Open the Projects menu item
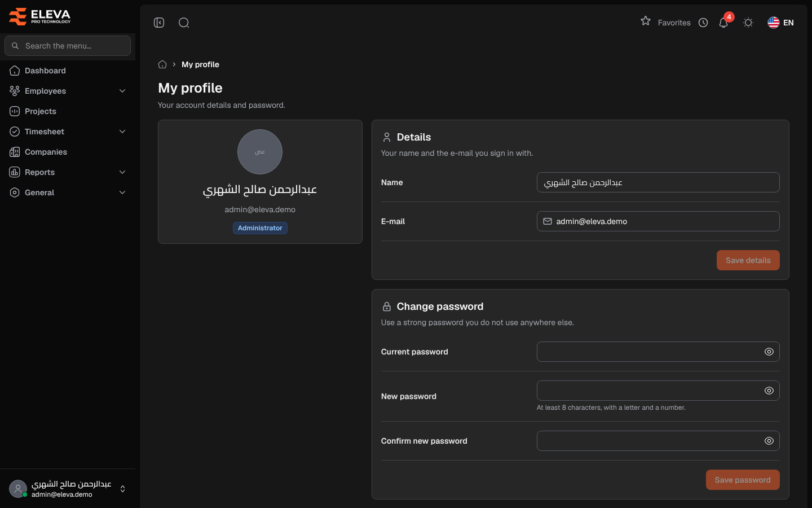This screenshot has width=812, height=508. click(x=68, y=111)
